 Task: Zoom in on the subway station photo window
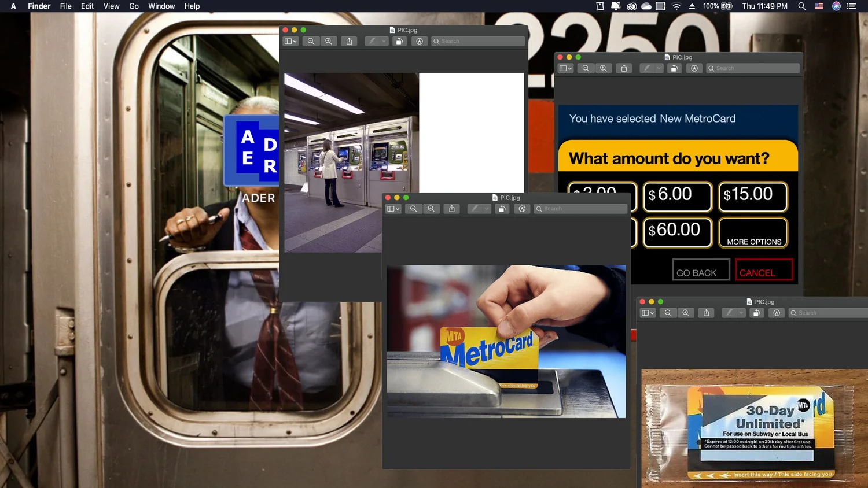point(329,41)
